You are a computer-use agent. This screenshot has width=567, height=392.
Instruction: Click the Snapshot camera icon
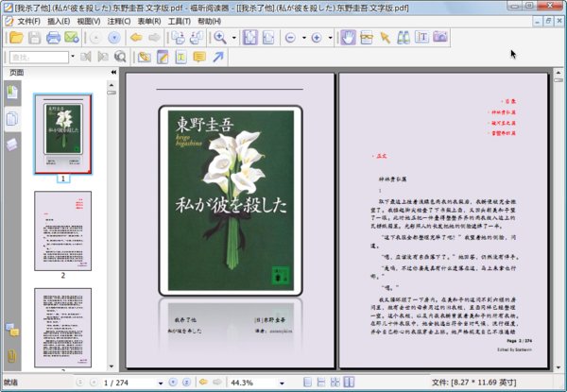[x=440, y=38]
